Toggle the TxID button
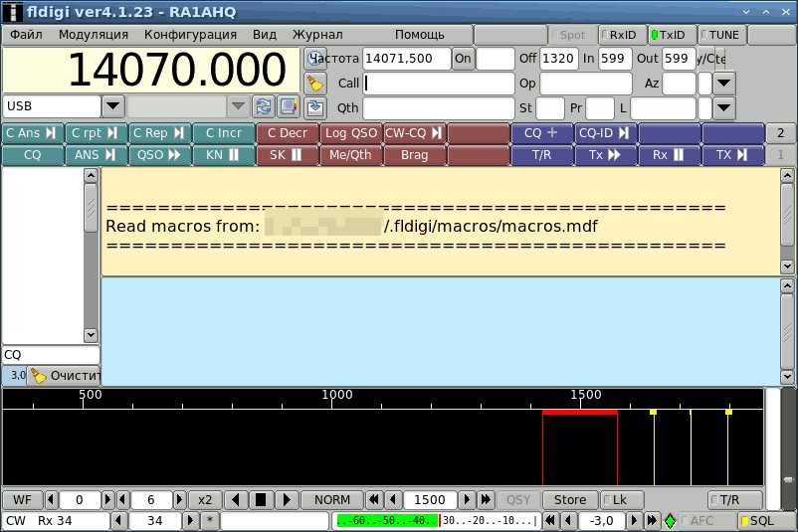The width and height of the screenshot is (798, 532). 672,35
